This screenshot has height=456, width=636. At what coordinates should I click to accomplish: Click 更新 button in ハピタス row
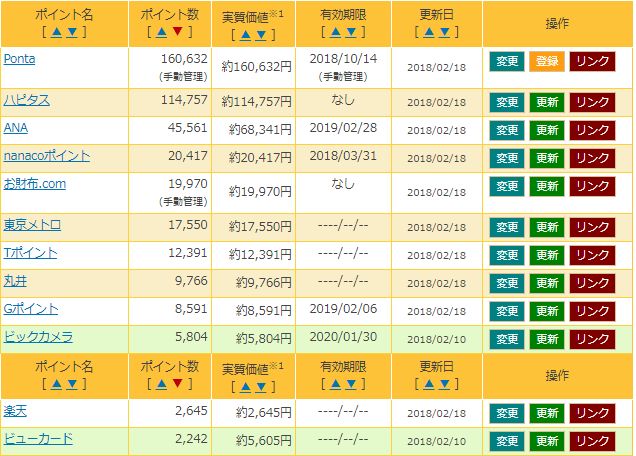tap(547, 102)
